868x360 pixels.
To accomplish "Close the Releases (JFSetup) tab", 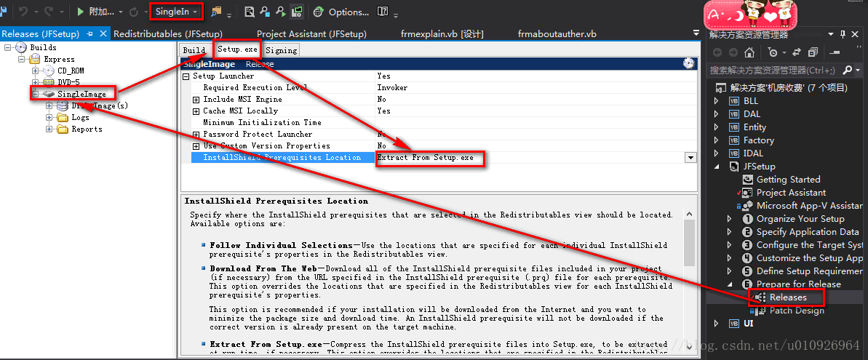I will coord(103,33).
